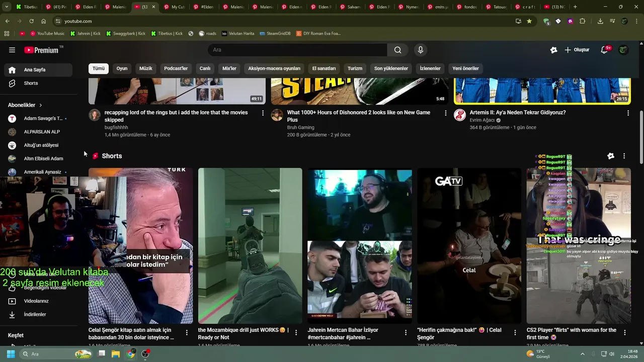
Task: Open Chrome extensions puzzle icon
Action: pos(583,21)
